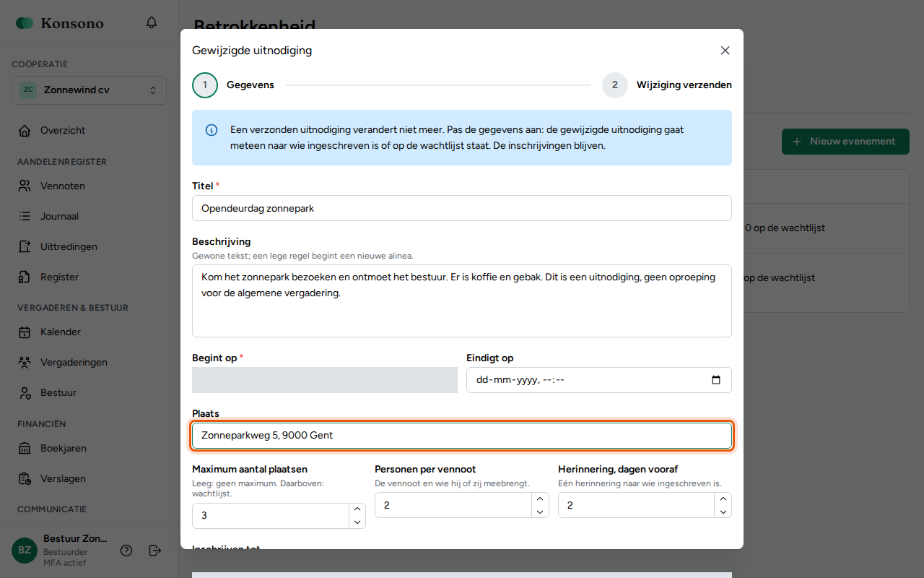This screenshot has height=578, width=924.
Task: Go to Vennoten via its people icon
Action: [25, 186]
